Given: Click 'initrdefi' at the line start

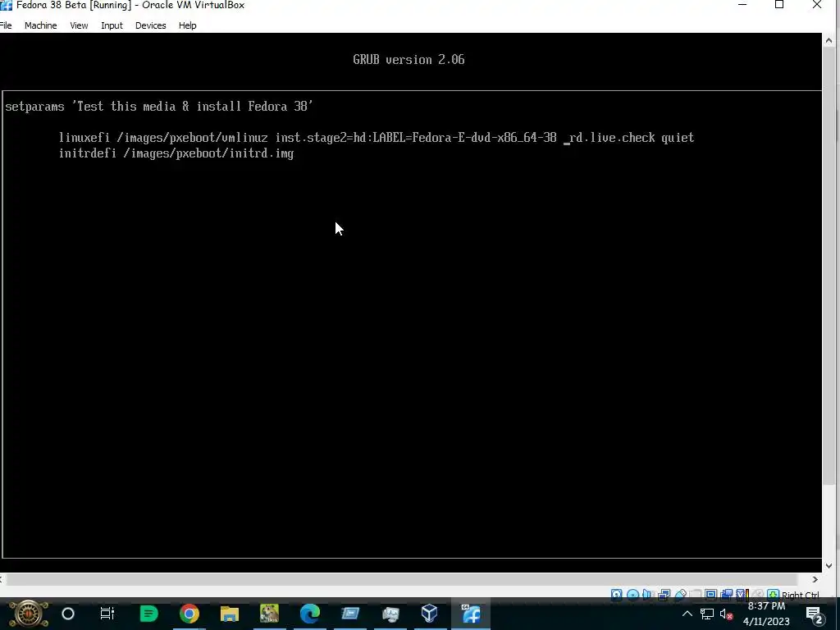Looking at the screenshot, I should 87,153.
